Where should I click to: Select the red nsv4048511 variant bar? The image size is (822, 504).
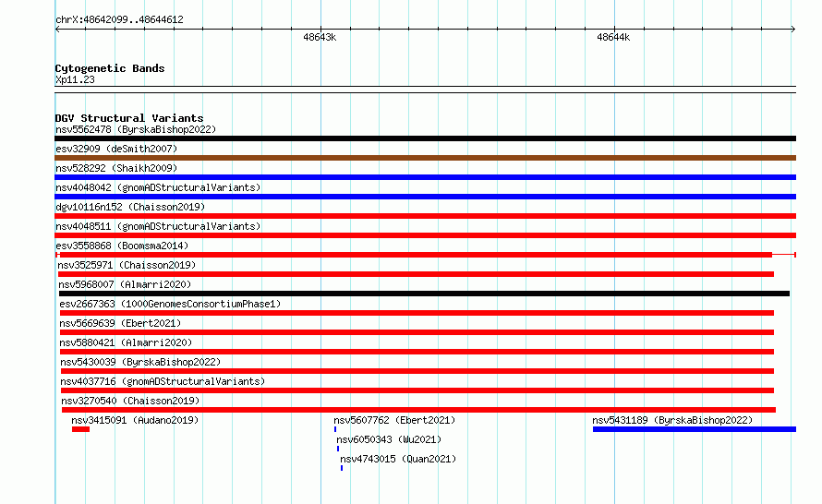pos(425,235)
